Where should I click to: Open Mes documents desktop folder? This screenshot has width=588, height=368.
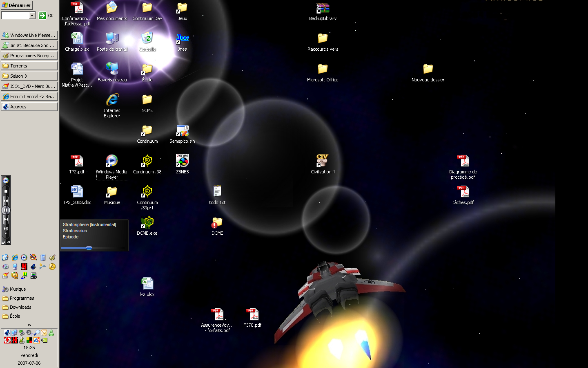[112, 11]
